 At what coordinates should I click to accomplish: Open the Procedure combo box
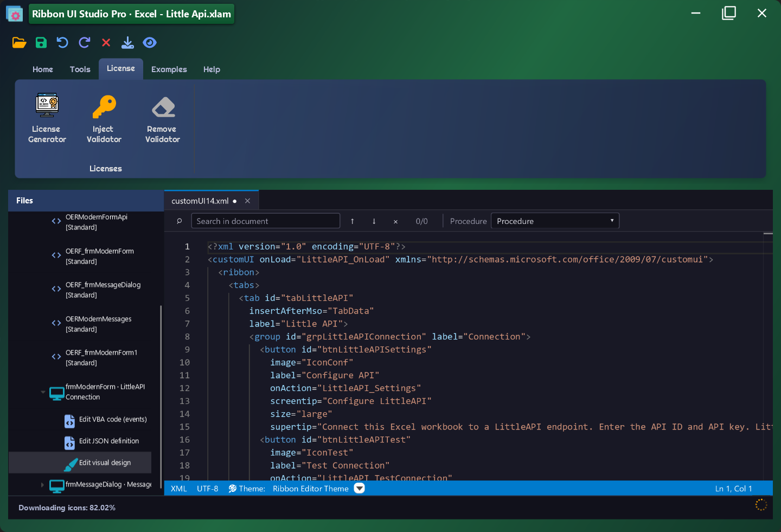tap(555, 221)
